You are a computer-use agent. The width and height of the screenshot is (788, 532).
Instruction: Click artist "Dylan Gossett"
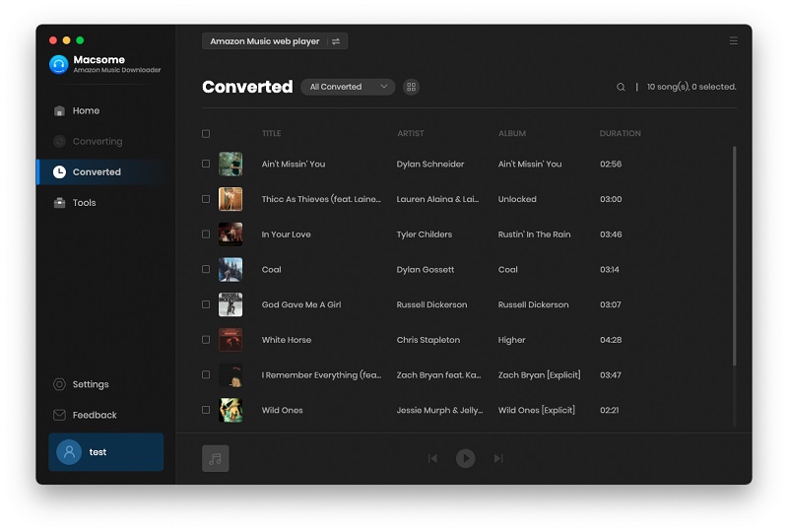426,270
